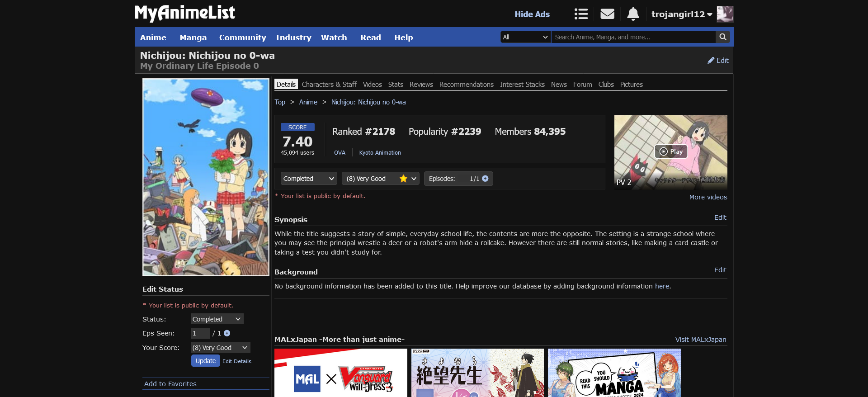Click Add to Favorites
This screenshot has height=397, width=868.
click(x=170, y=384)
